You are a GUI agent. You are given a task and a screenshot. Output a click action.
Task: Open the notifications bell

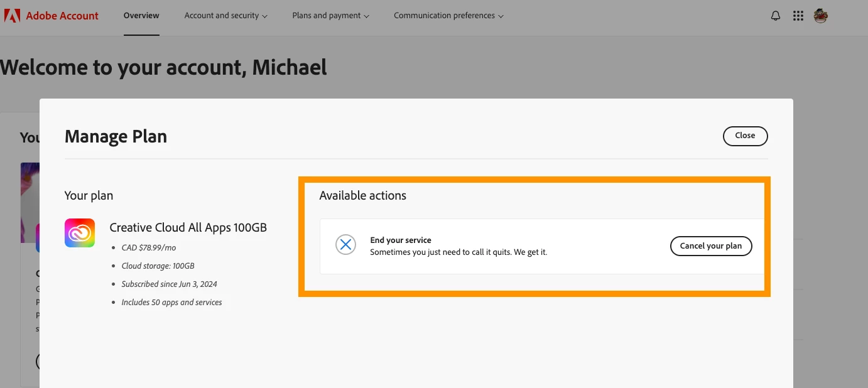(x=776, y=16)
